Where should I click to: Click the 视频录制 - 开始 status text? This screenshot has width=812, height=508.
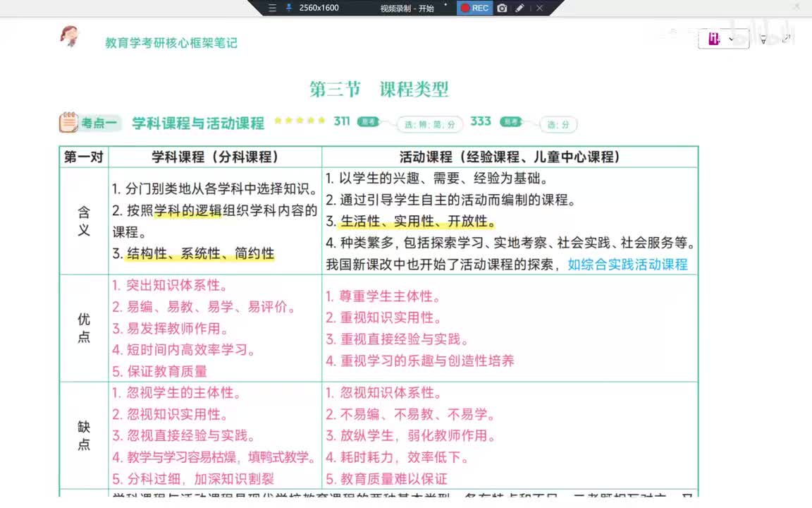[x=407, y=8]
